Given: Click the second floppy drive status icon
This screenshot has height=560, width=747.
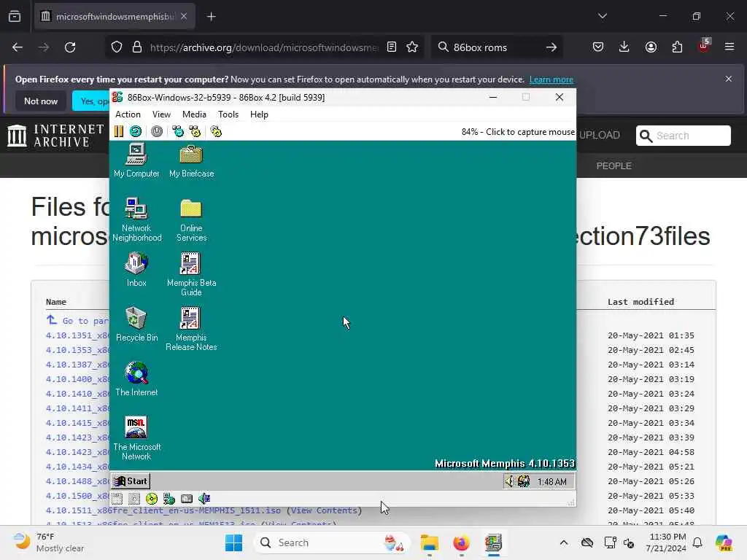Looking at the screenshot, I should [x=134, y=499].
